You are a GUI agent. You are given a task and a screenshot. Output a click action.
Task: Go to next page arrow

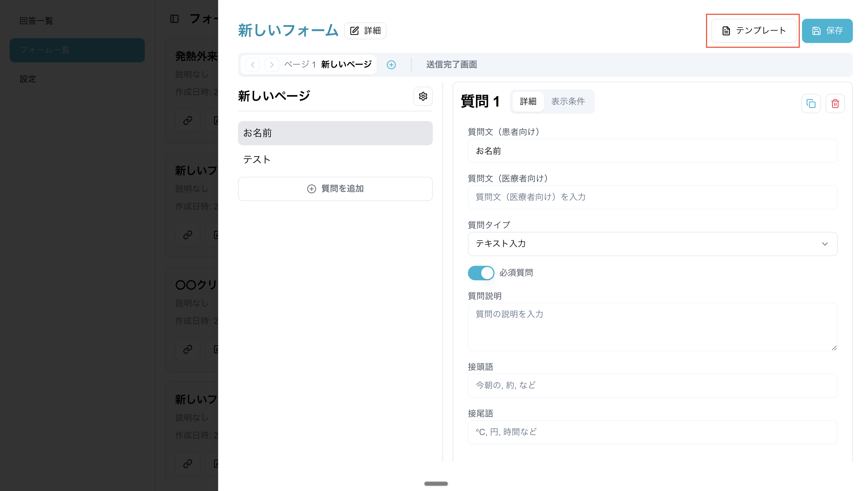[x=272, y=65]
